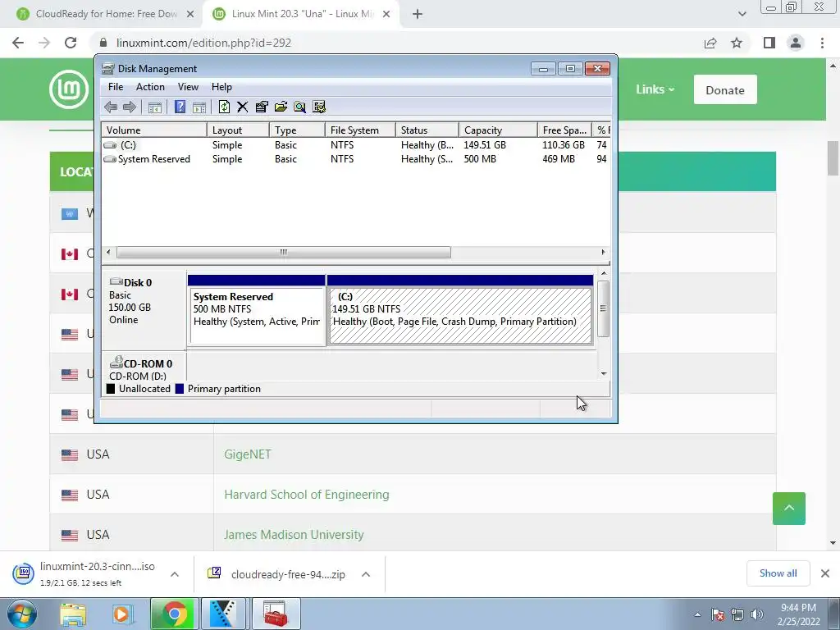Click the Properties toolbar icon

[x=262, y=107]
